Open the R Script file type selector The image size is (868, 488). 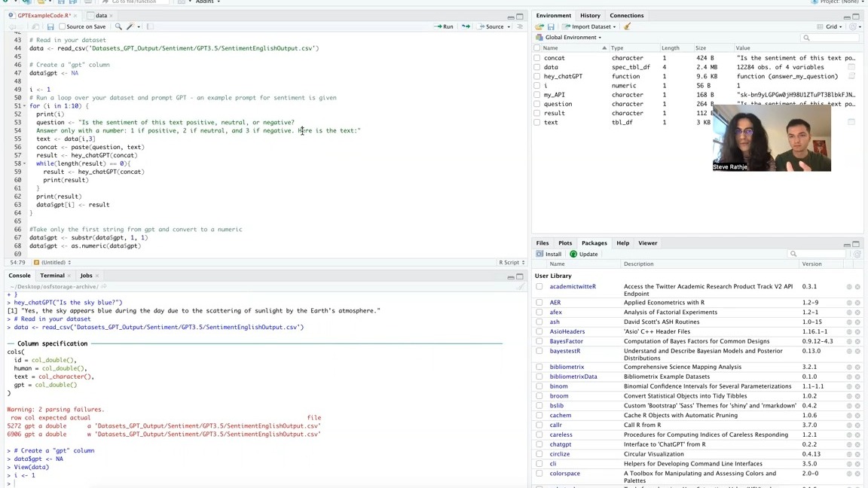512,263
